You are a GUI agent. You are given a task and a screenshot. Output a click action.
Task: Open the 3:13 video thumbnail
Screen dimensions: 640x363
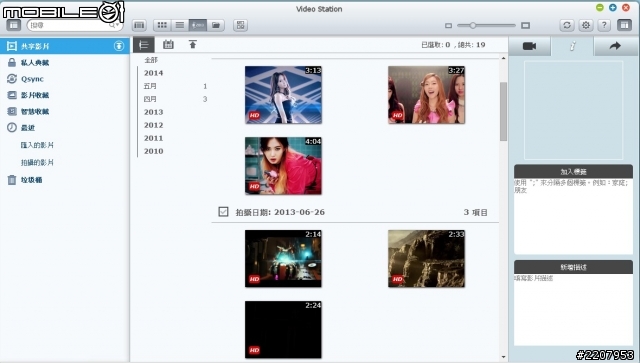tap(283, 95)
